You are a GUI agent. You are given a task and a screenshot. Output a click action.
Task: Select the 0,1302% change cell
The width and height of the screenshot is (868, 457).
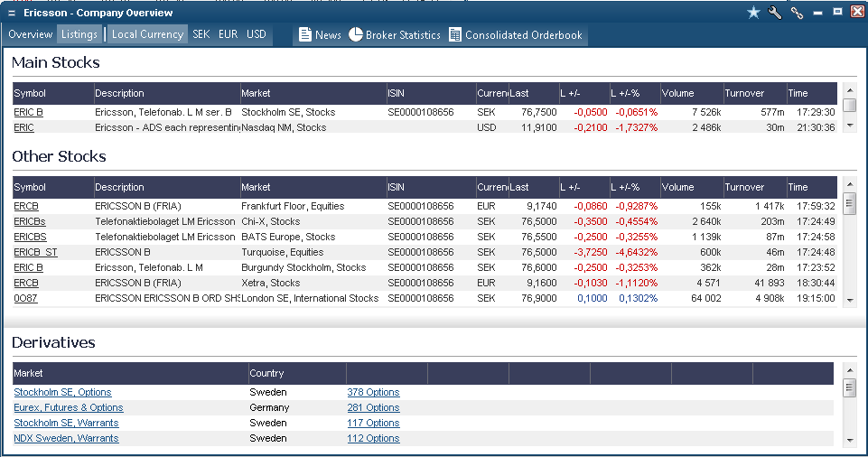click(x=639, y=298)
